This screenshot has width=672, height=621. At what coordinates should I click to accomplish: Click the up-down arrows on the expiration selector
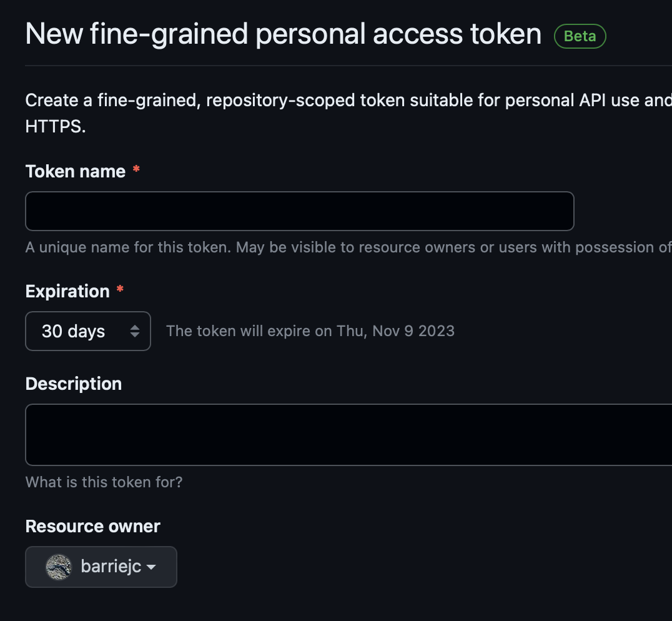coord(135,331)
